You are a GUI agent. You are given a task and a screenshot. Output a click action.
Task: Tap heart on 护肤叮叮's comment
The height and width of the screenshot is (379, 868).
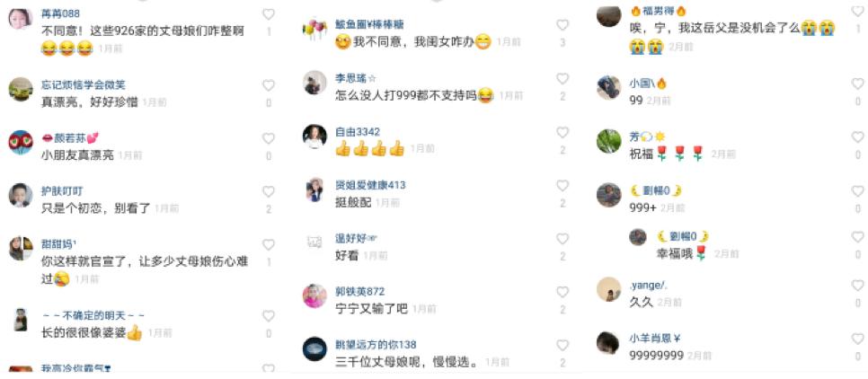(x=269, y=191)
